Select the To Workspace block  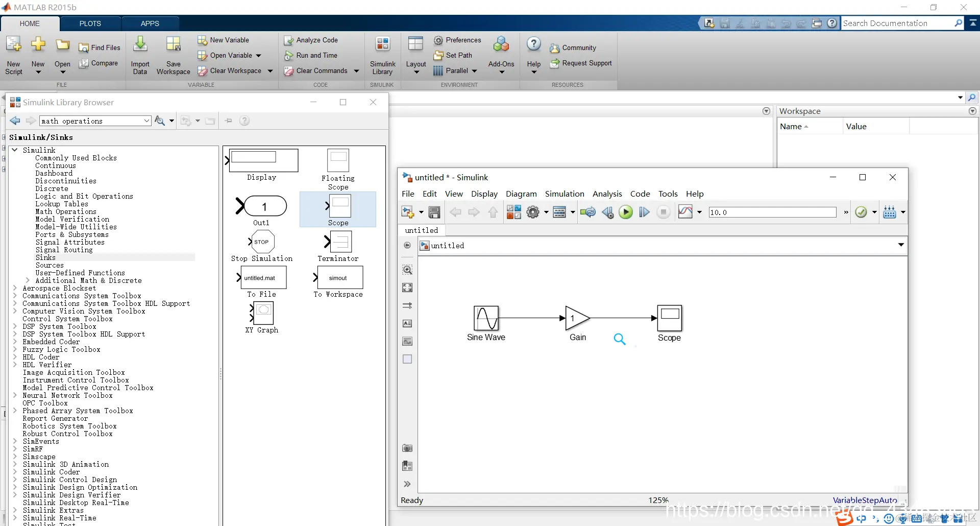click(338, 282)
